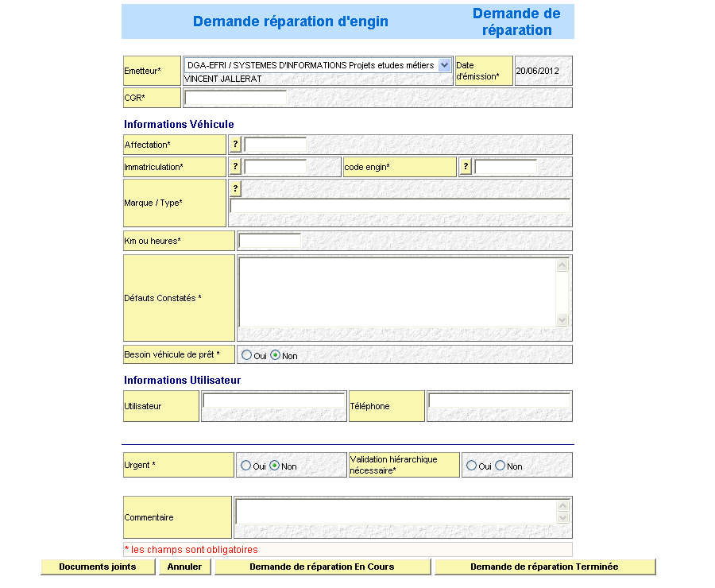
Task: Click the Informations Véhicule section heading
Action: click(179, 124)
